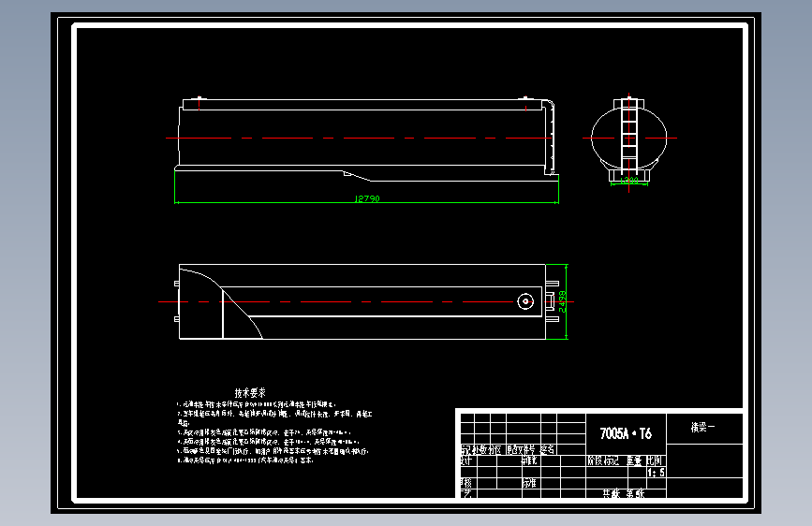Click the 阶段标记 title block label
Viewport: 812px width, 526px height.
click(603, 460)
